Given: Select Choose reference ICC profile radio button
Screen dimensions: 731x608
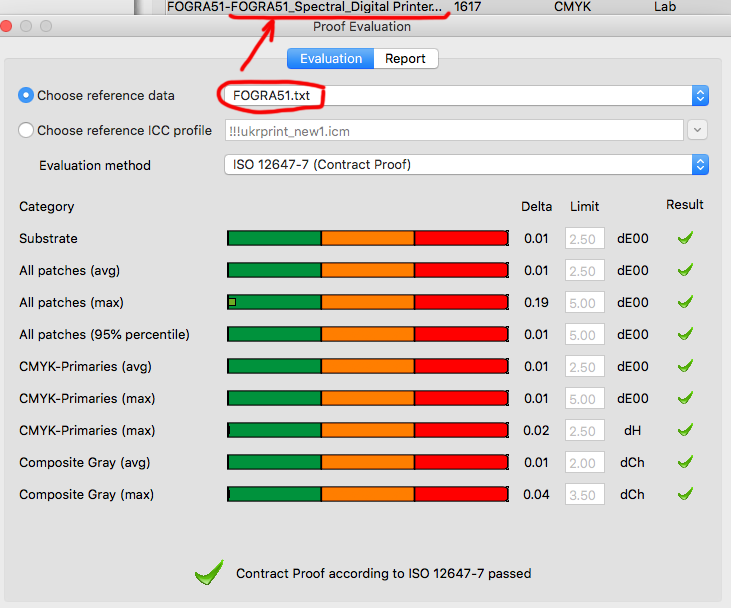Looking at the screenshot, I should click(x=26, y=130).
